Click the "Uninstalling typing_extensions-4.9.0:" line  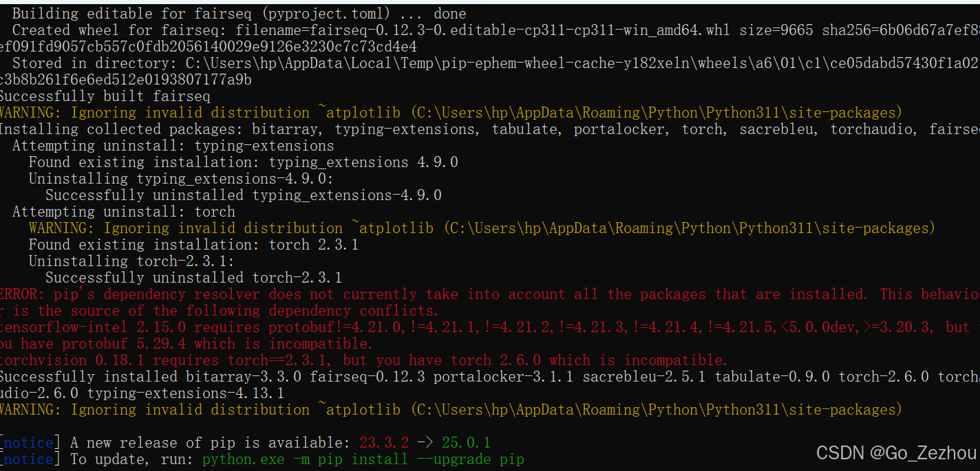point(181,179)
